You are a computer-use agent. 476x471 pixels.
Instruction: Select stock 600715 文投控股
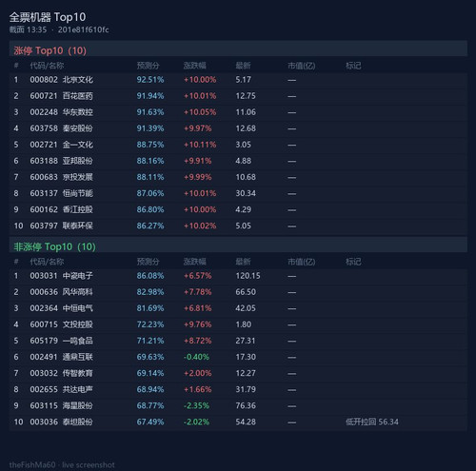pos(61,324)
